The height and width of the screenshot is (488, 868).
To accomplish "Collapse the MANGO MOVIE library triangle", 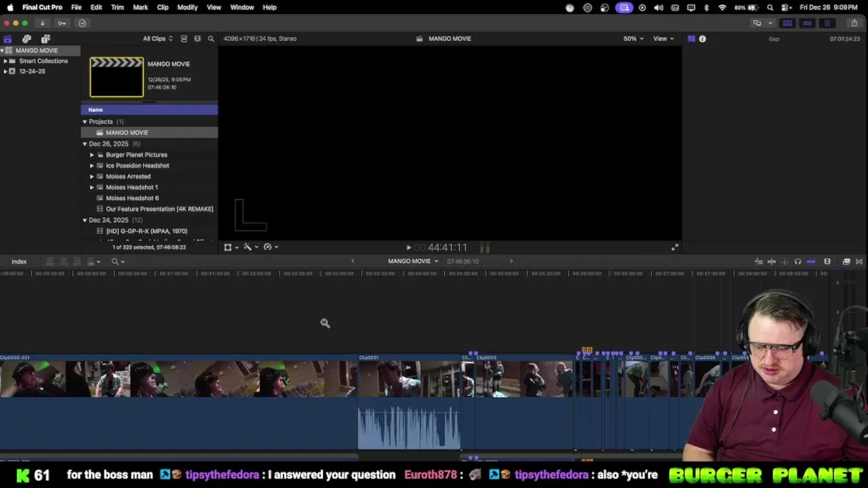I will tap(3, 50).
